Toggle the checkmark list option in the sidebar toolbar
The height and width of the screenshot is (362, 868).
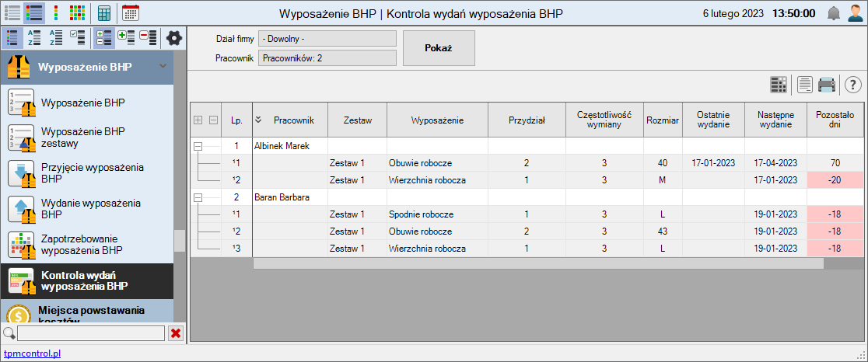point(78,37)
